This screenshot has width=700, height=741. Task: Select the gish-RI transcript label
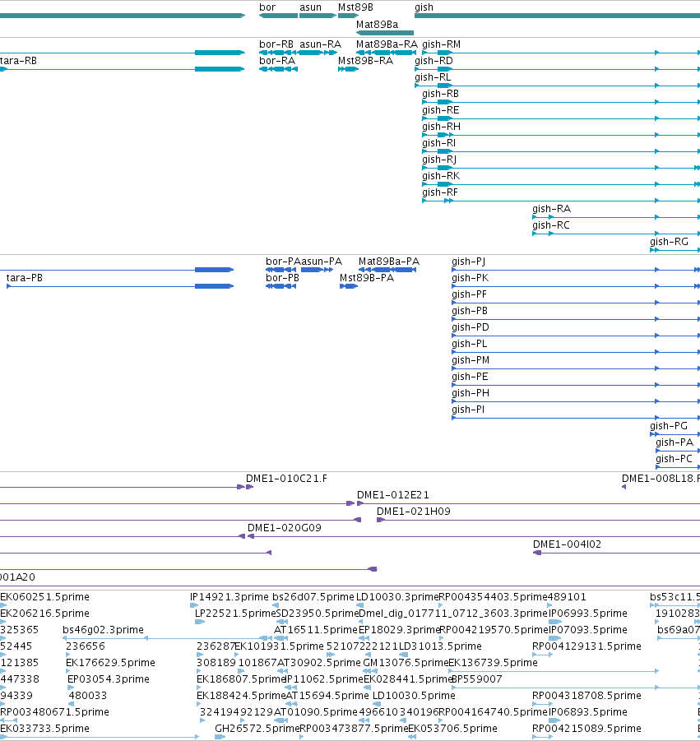point(438,143)
